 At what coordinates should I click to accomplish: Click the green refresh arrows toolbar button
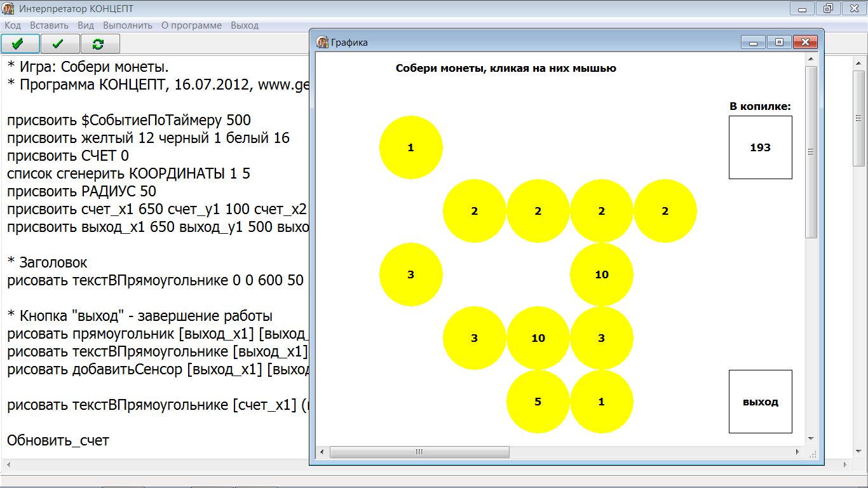click(x=100, y=43)
